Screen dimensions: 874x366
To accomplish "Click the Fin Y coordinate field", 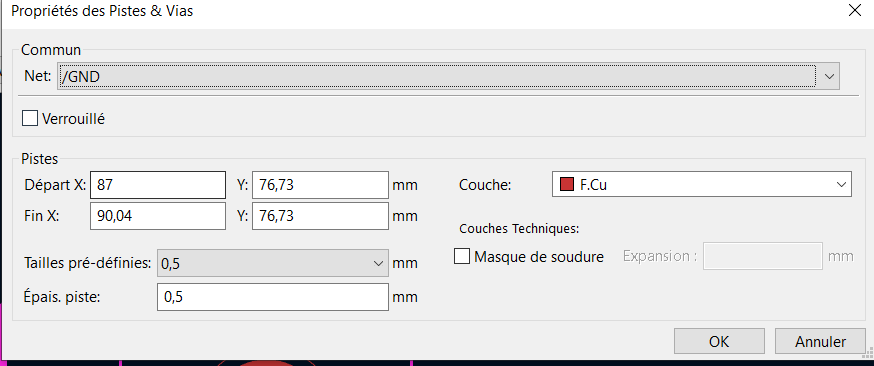I will (x=321, y=216).
